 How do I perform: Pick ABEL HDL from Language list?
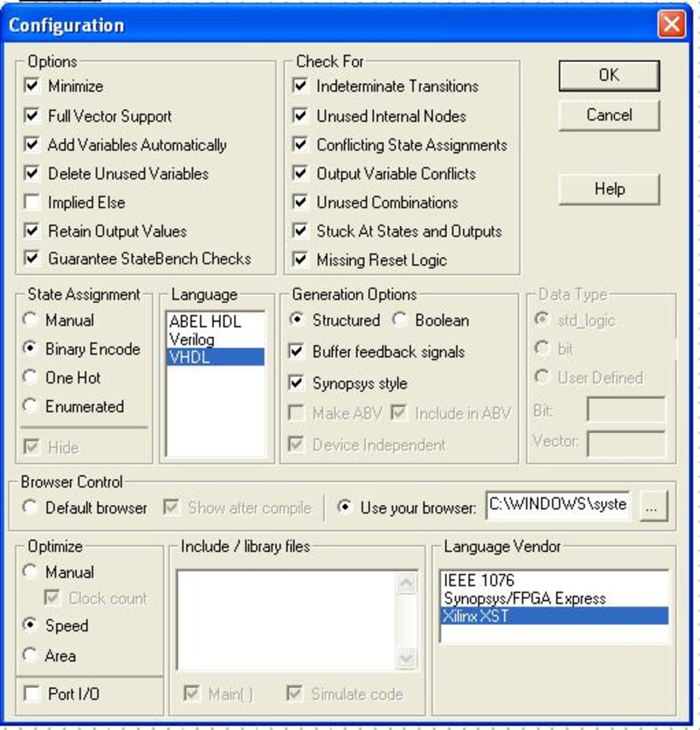[x=205, y=322]
